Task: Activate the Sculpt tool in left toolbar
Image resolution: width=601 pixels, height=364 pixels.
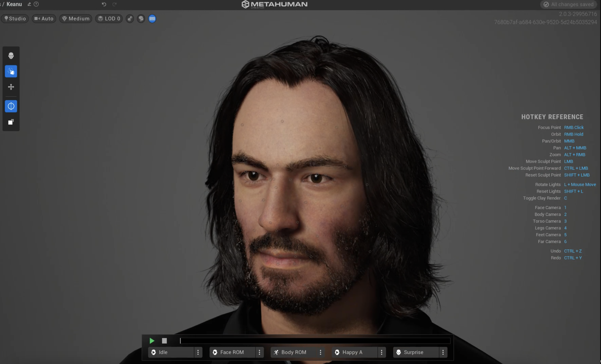Action: point(11,71)
